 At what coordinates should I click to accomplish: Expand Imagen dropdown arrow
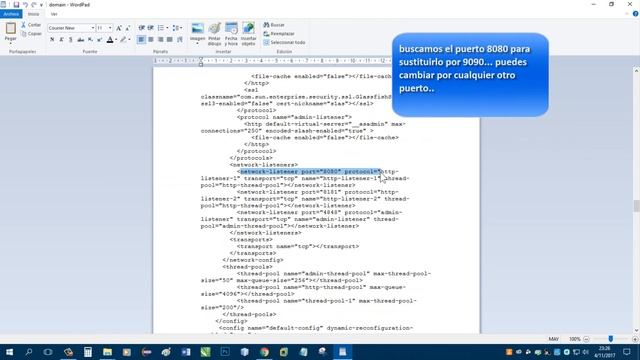(198, 42)
